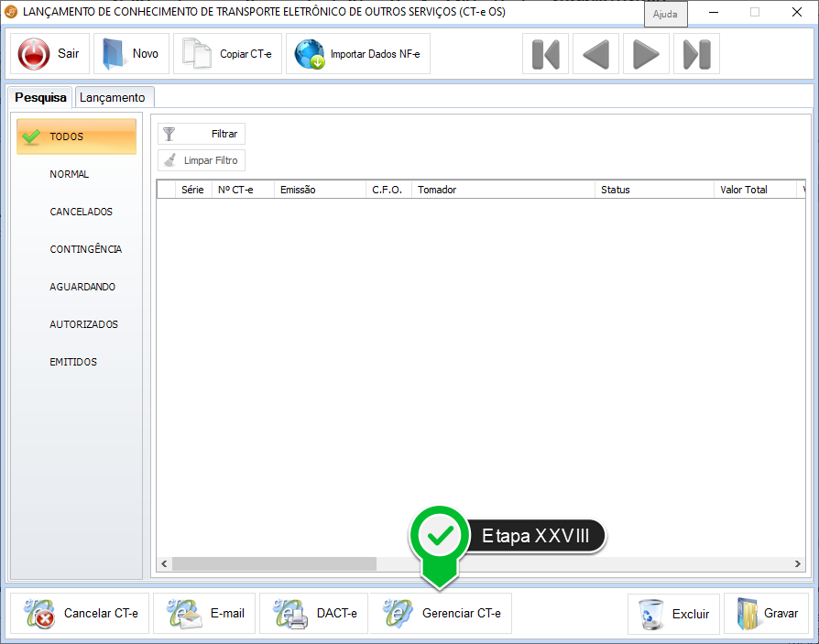The image size is (819, 644).
Task: Select the AUTORIZADOS status filter
Action: pyautogui.click(x=83, y=324)
